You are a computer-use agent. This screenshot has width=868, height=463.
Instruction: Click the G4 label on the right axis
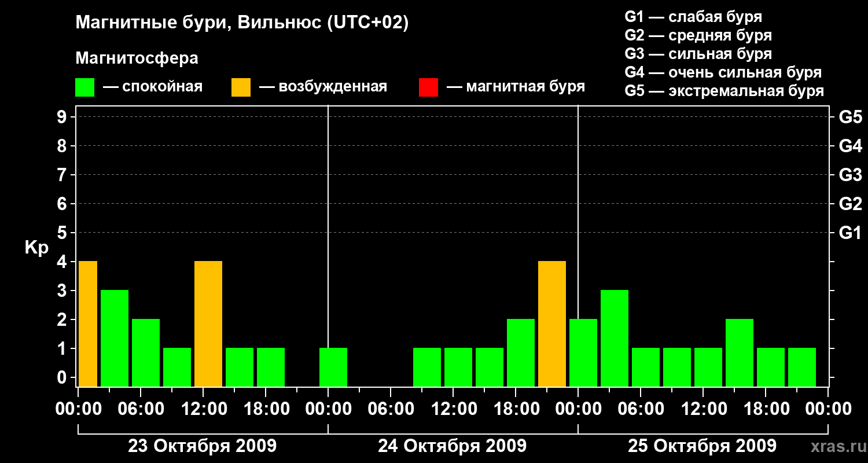coord(850,146)
